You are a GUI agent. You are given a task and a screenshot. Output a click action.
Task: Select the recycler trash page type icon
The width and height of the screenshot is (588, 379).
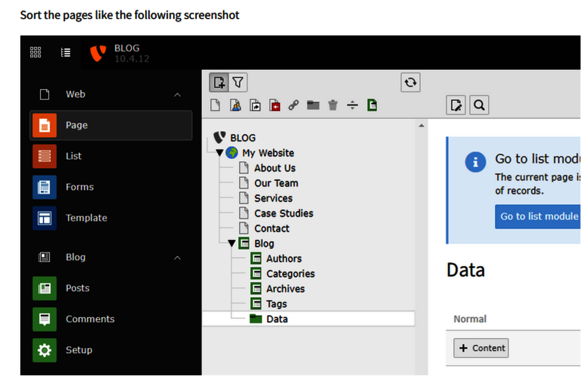pyautogui.click(x=333, y=105)
